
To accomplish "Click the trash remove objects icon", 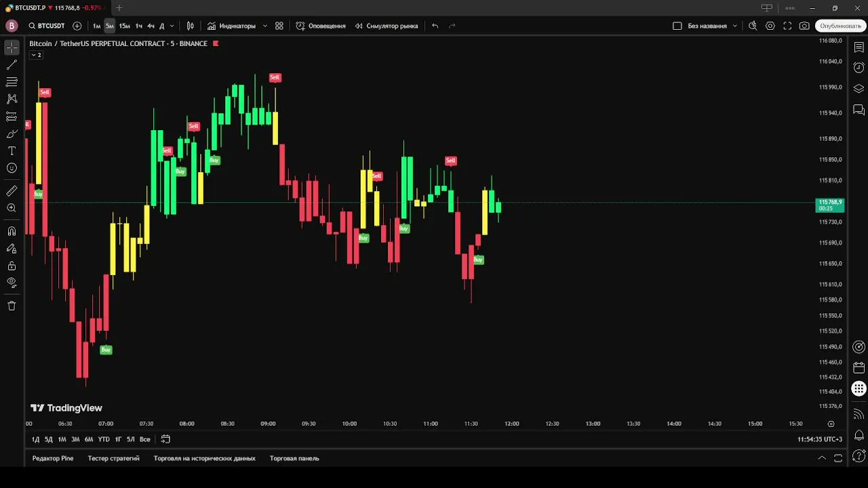I will [12, 306].
